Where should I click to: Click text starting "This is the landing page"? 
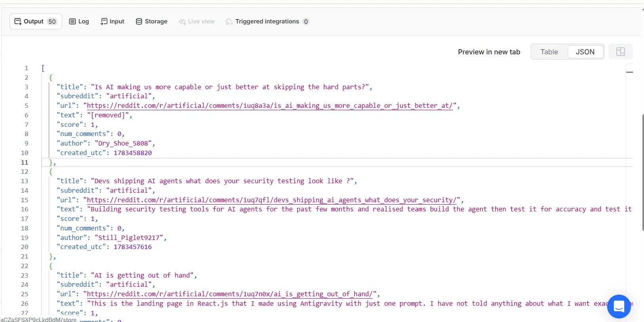359,303
